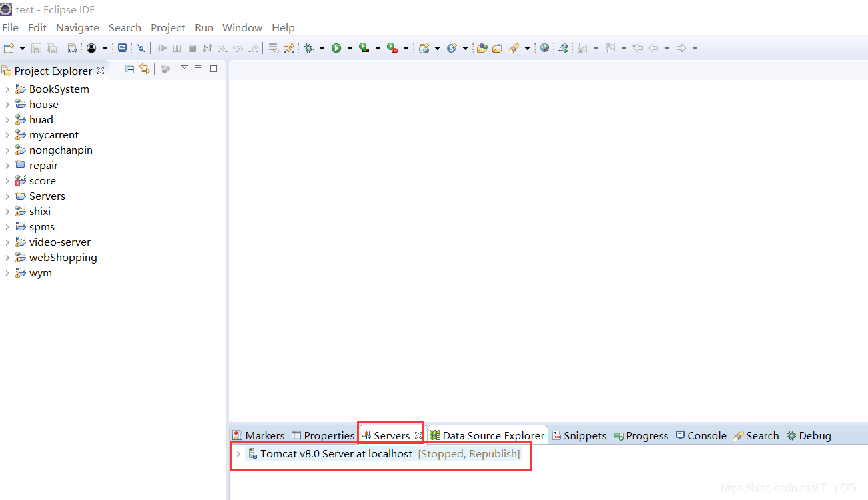The width and height of the screenshot is (868, 500).
Task: Click Collapse All in Project Explorer
Action: [130, 69]
